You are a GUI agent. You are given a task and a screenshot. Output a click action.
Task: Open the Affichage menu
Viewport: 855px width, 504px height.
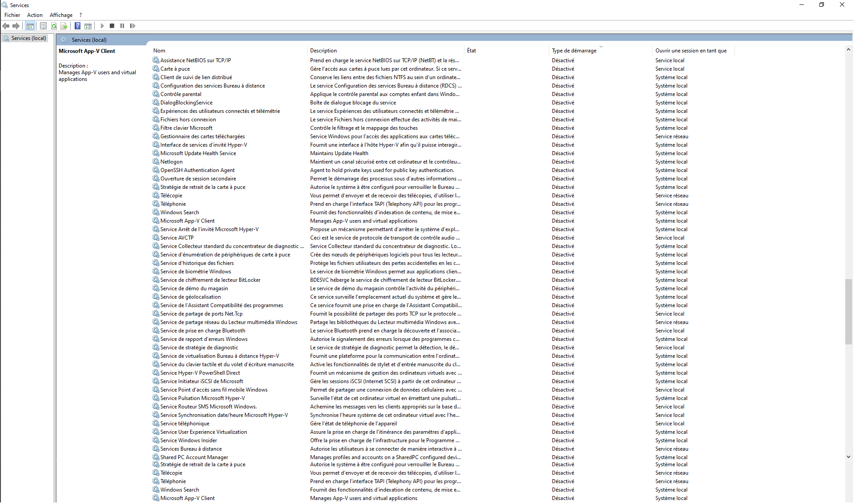click(x=61, y=15)
